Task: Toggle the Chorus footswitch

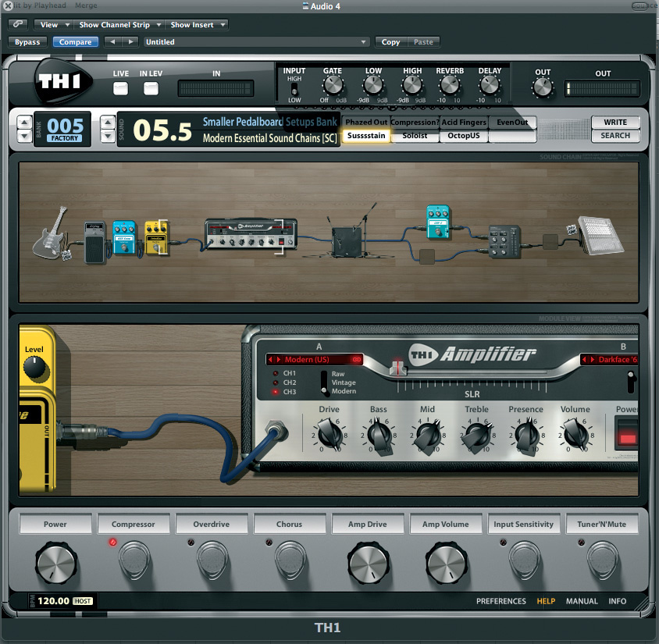Action: coord(290,559)
